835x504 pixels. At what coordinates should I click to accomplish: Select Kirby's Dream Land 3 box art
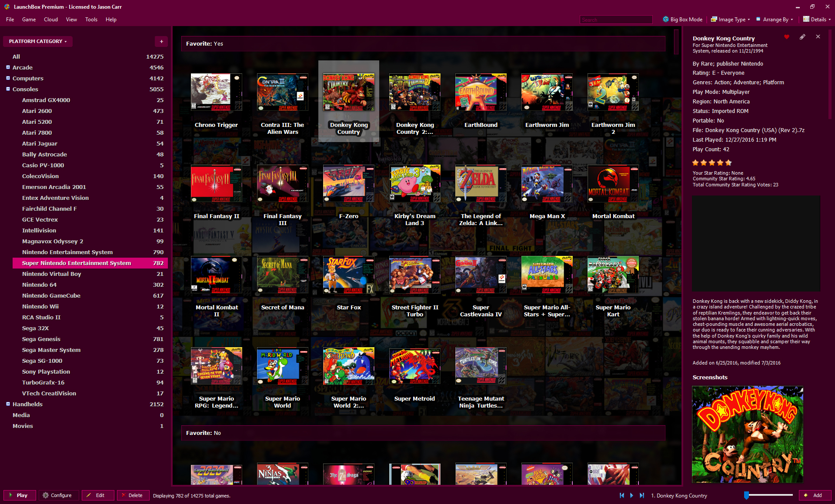pyautogui.click(x=414, y=183)
